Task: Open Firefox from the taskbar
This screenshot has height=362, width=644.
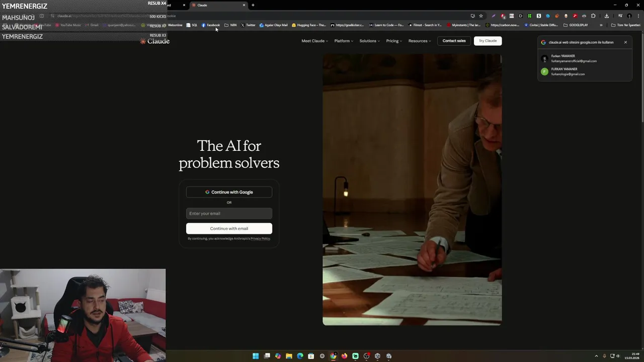Action: point(344,356)
